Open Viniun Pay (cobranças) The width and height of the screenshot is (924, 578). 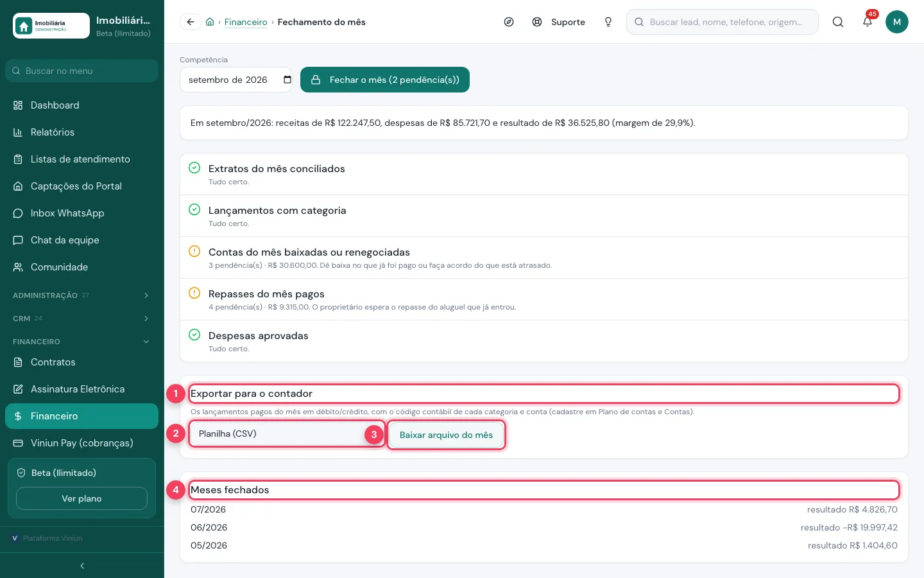click(x=81, y=443)
